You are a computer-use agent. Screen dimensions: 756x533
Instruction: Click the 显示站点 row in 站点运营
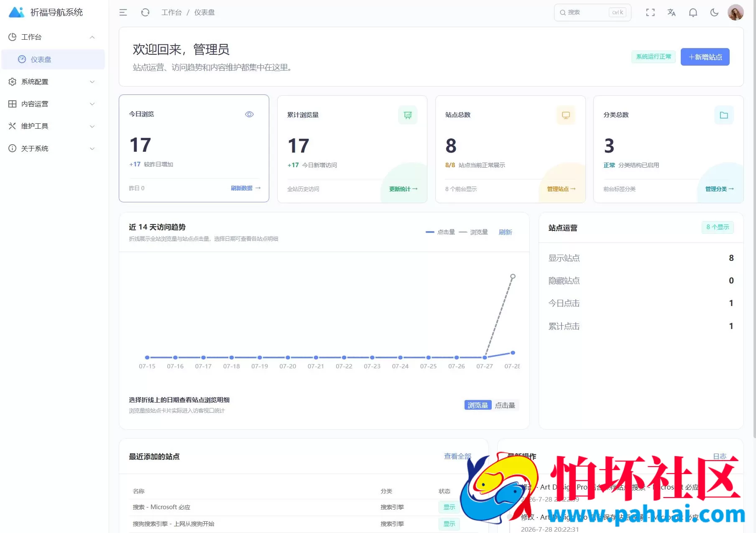coord(641,258)
